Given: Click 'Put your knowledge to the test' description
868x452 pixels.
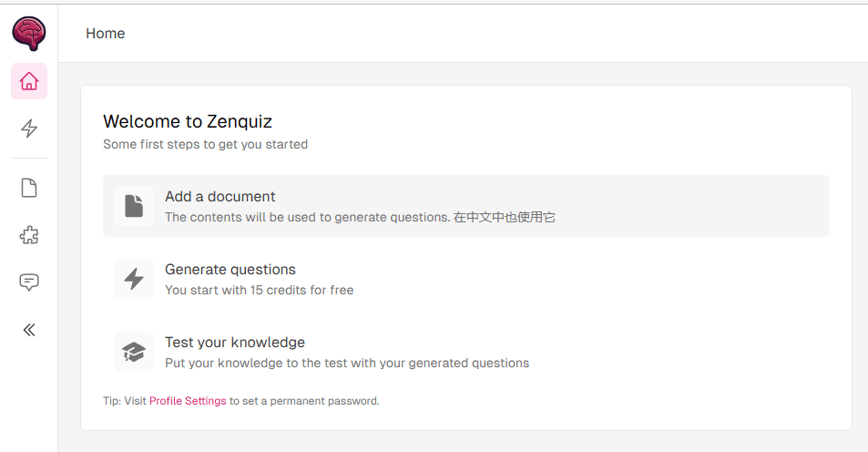Looking at the screenshot, I should coord(347,364).
